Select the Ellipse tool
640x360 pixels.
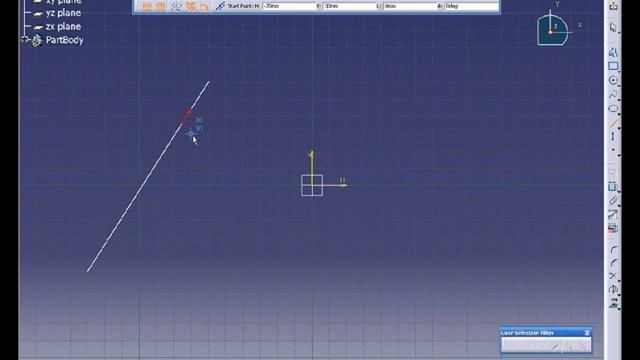pyautogui.click(x=613, y=109)
